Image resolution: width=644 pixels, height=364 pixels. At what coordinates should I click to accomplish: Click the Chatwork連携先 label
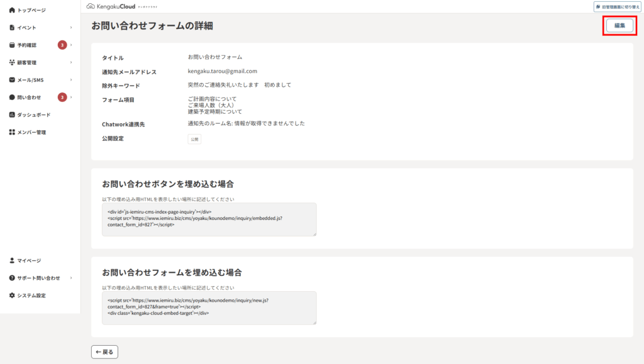(x=123, y=124)
